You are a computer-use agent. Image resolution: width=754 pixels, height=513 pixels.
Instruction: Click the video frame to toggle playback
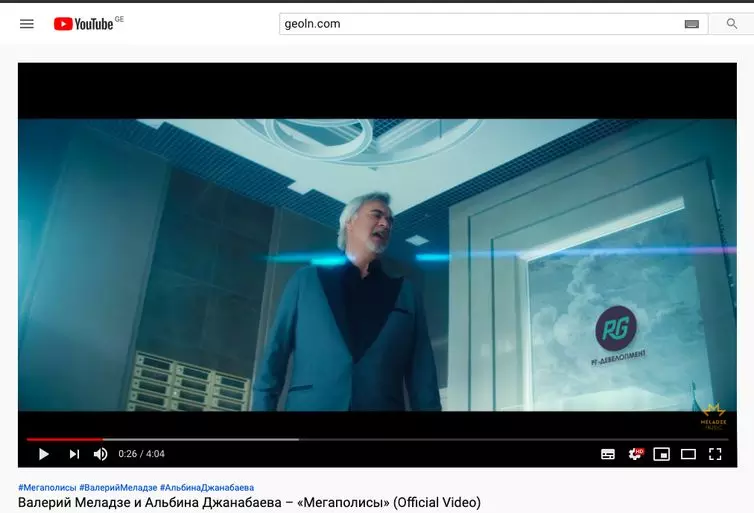click(x=377, y=264)
